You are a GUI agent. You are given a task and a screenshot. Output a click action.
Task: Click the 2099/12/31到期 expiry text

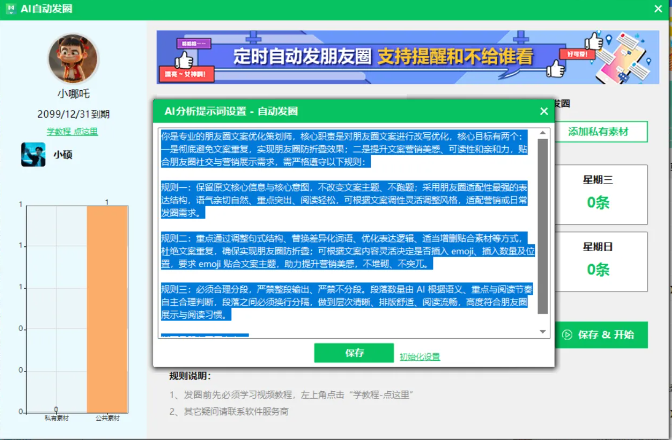coord(73,114)
